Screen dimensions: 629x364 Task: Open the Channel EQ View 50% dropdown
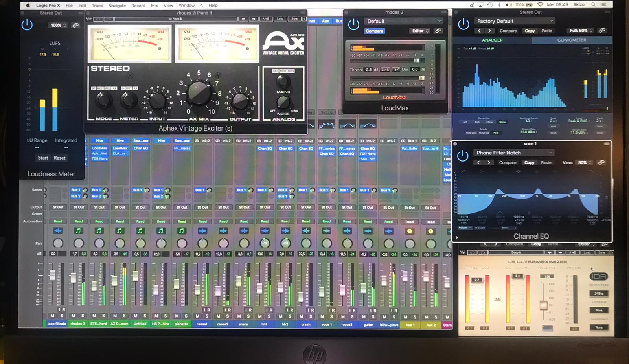[585, 162]
